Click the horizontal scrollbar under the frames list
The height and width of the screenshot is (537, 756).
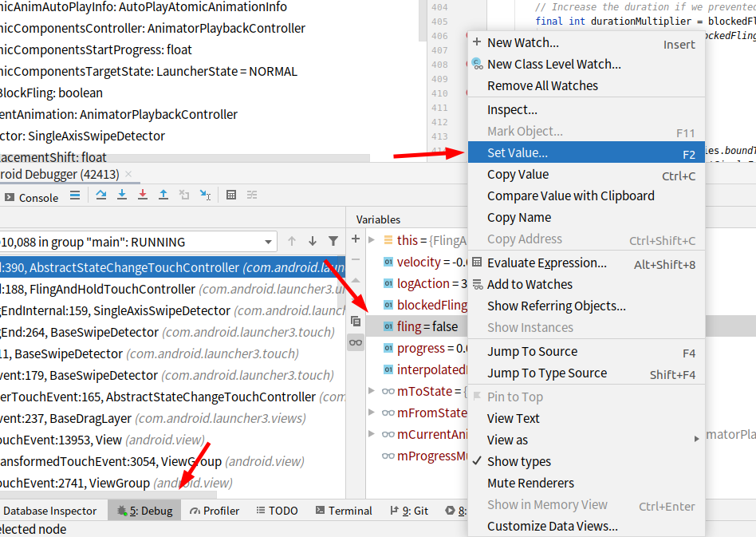tap(108, 496)
